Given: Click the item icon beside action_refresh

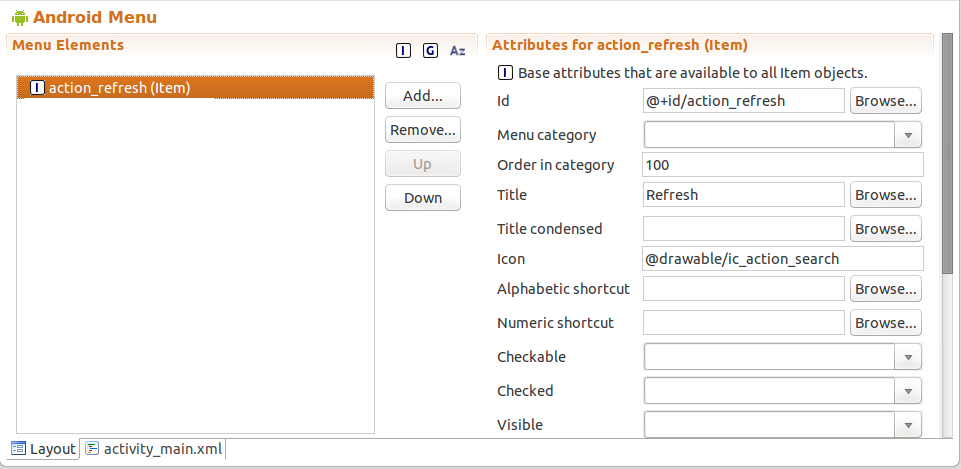Looking at the screenshot, I should tap(37, 88).
